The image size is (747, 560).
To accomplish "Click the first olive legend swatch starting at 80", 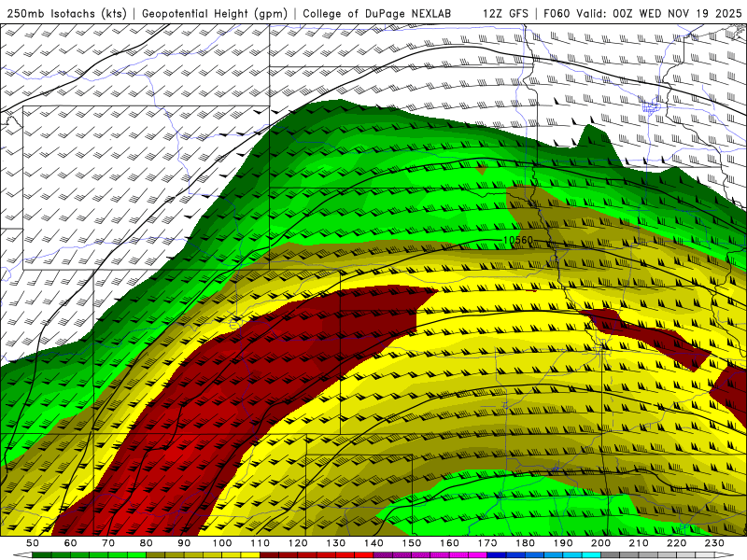I will point(155,554).
